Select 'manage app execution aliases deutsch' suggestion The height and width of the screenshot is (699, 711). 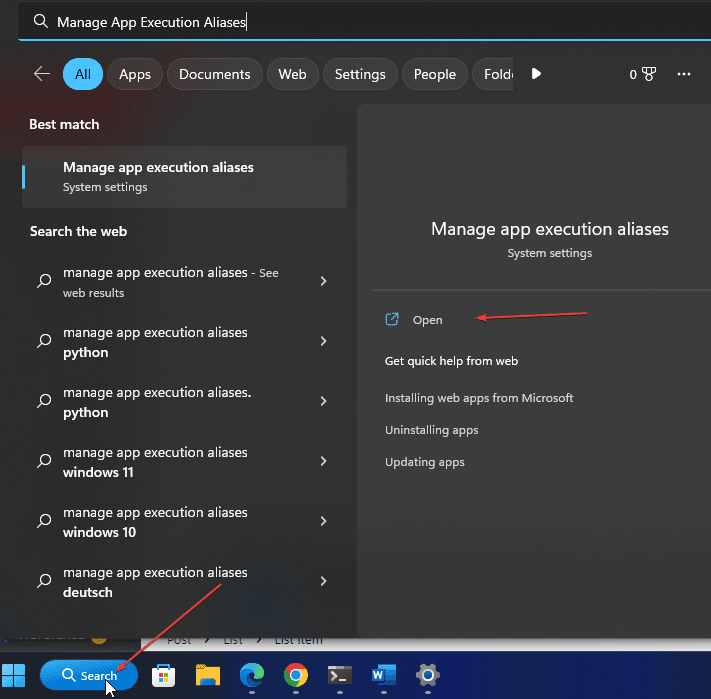(185, 582)
